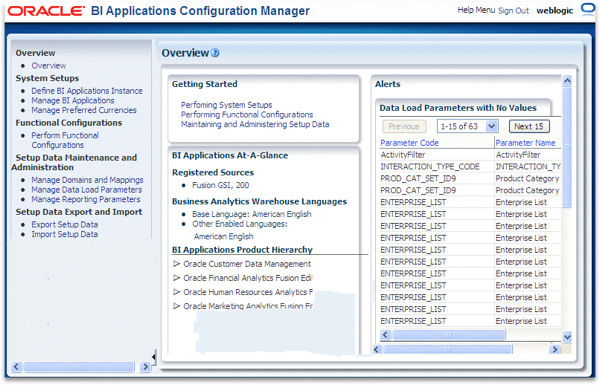Viewport: 600px width, 385px height.
Task: Click Fusion GSI, 200 registered source
Action: pos(220,185)
